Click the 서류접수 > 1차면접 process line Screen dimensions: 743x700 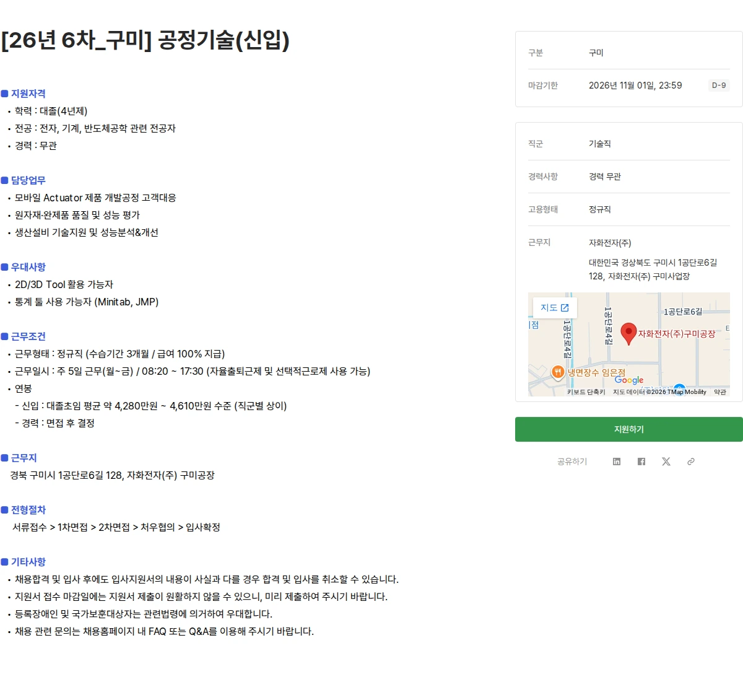click(116, 527)
